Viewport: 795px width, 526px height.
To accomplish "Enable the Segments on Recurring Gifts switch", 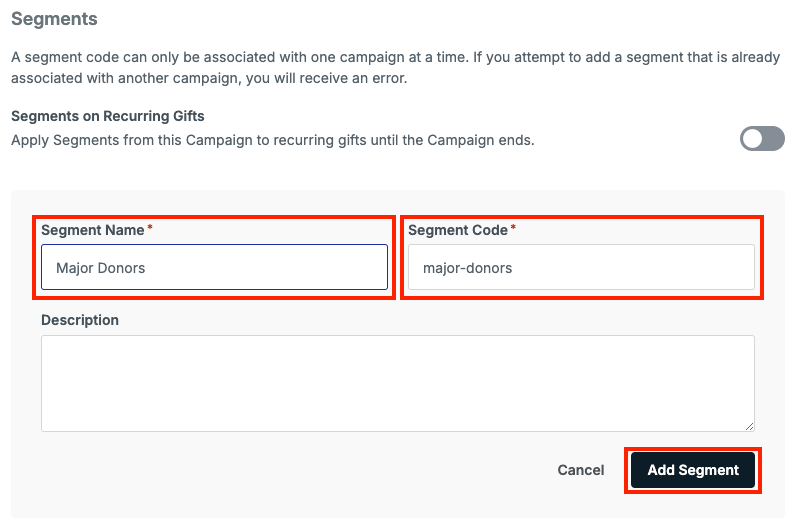I will point(762,138).
